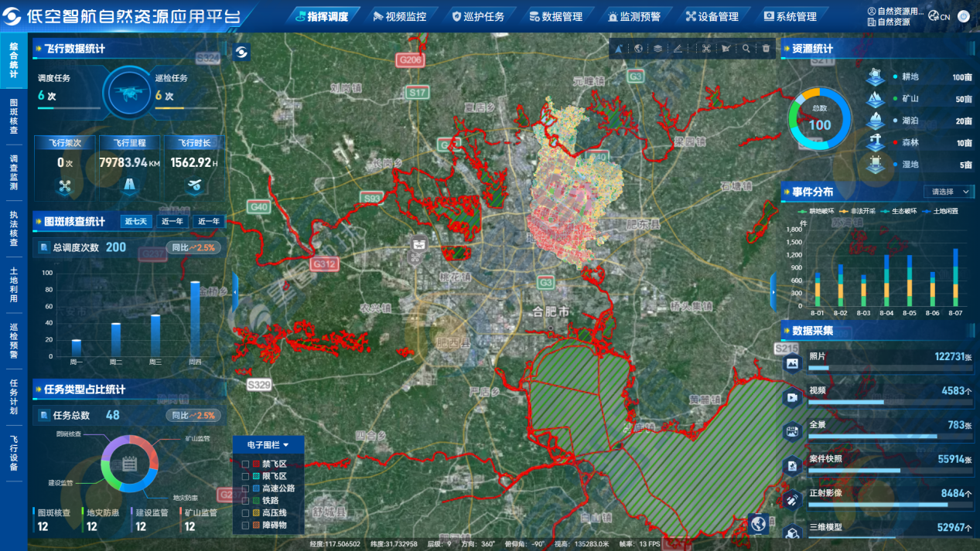Collapse the left panel with arrow handle
Screen dimensions: 980x551
(x=235, y=291)
